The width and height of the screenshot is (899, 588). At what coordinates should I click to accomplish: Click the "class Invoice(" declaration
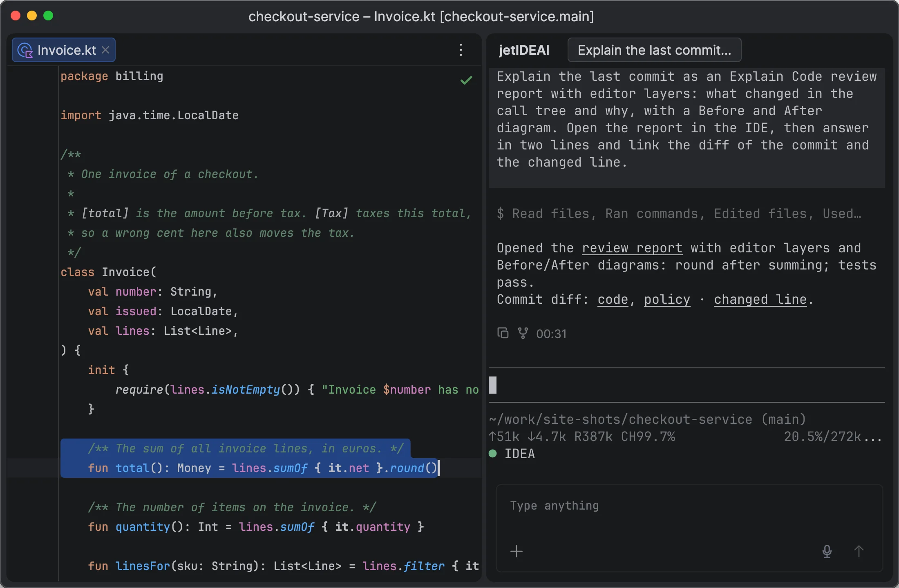click(x=109, y=272)
